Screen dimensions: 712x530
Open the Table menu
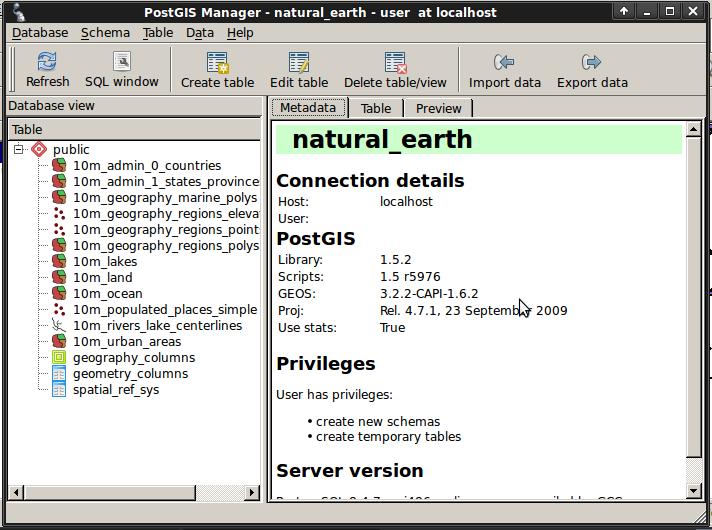pos(158,33)
